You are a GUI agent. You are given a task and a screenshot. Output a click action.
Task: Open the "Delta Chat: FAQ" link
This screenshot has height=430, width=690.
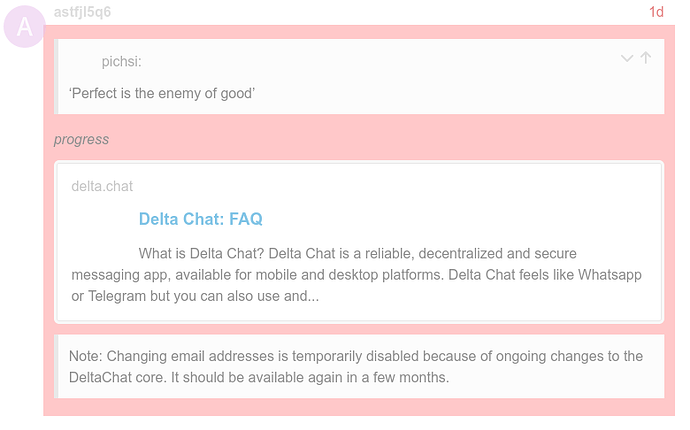(200, 219)
